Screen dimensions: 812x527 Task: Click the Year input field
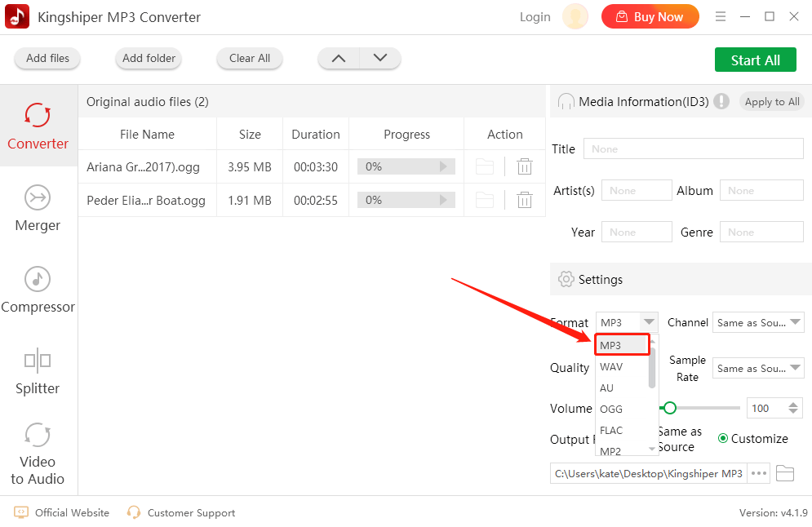637,232
